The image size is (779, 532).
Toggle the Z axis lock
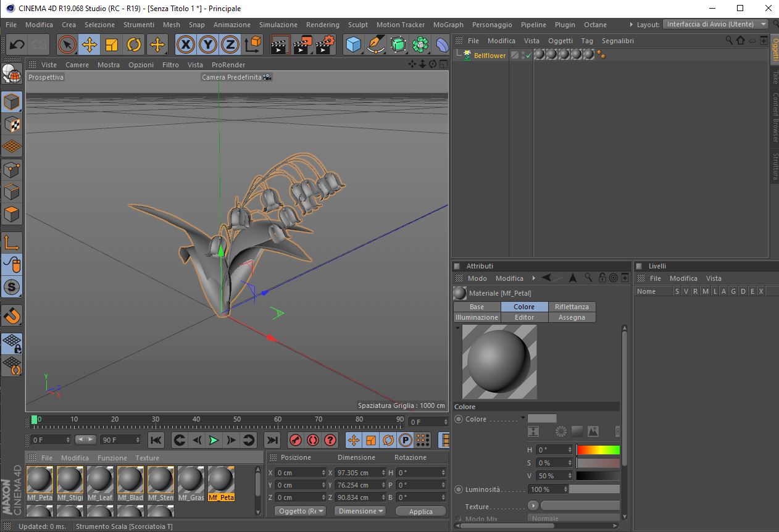tap(230, 44)
